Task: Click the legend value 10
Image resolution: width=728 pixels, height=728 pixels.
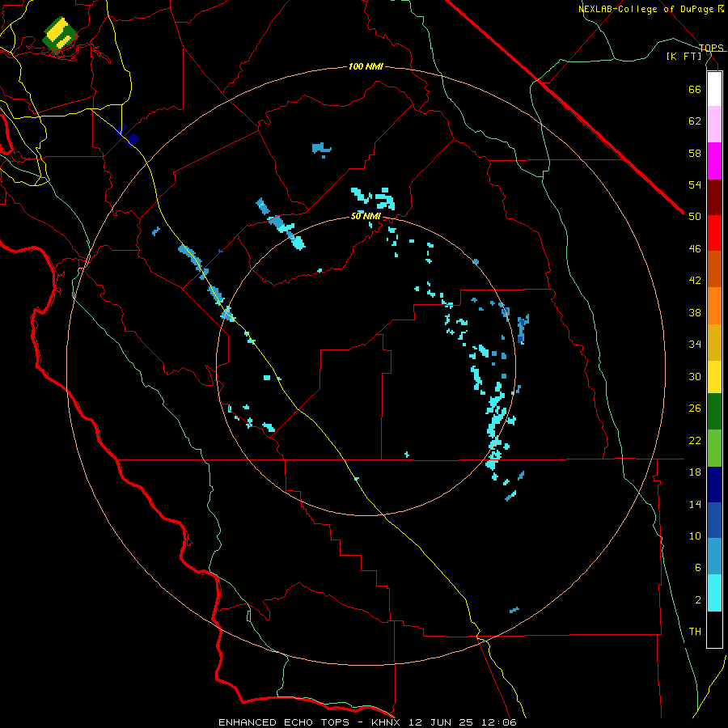Action: (695, 535)
